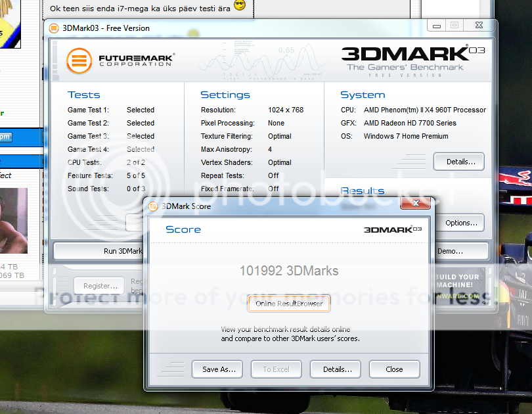The image size is (532, 414).
Task: Click the Feature Tests "5 of 5" value
Action: [x=136, y=175]
